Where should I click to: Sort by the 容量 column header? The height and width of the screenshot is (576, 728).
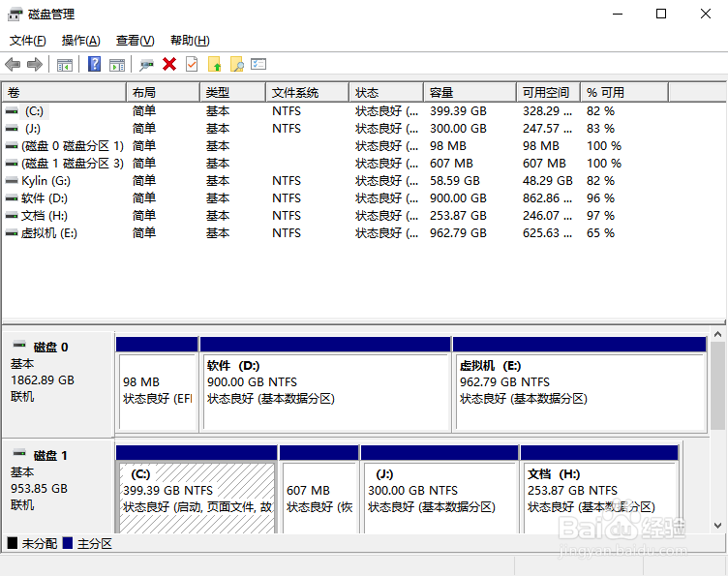(x=470, y=92)
